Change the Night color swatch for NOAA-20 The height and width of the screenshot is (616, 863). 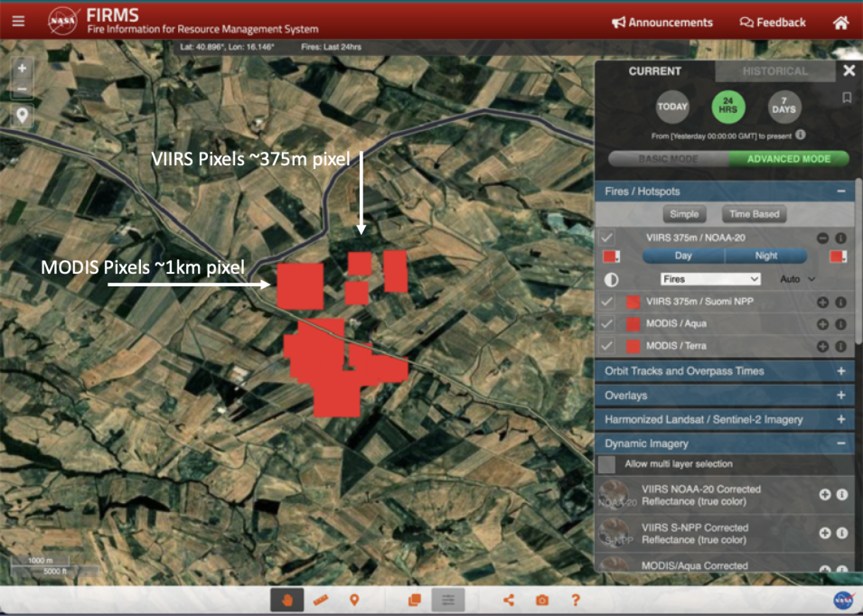click(838, 257)
